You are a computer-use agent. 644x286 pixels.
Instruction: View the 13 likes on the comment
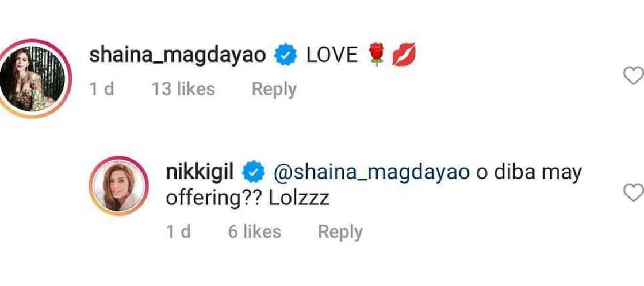[183, 89]
